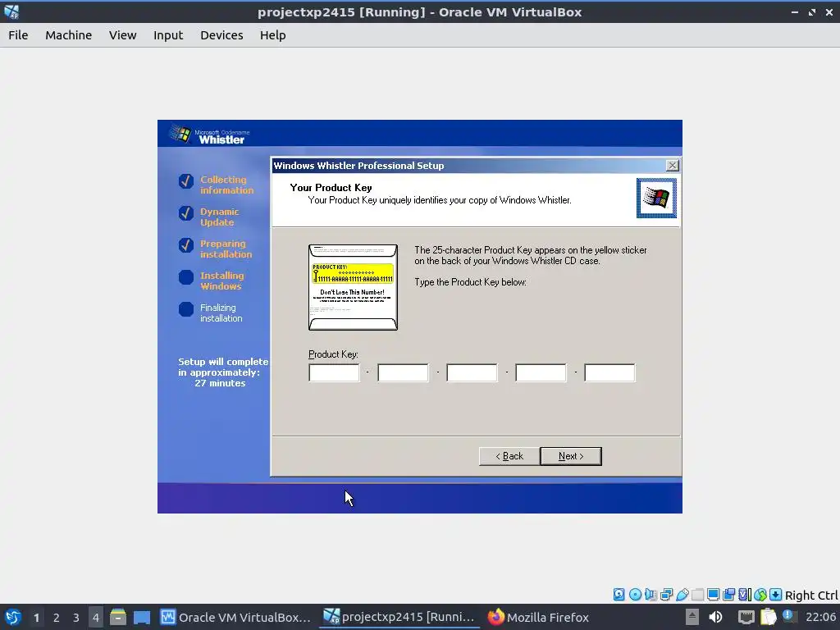Click the Collecting information step checkmark
The width and height of the screenshot is (840, 630).
[x=186, y=181]
